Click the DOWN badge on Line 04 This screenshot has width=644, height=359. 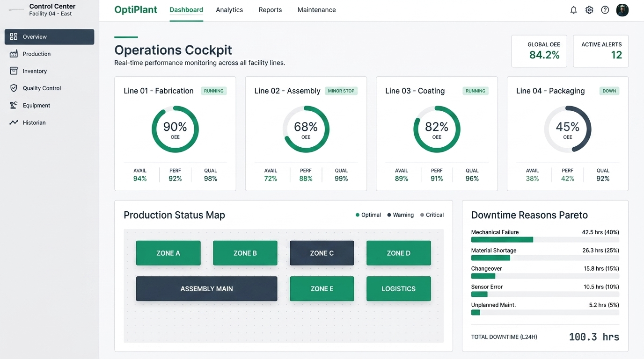[x=609, y=91]
